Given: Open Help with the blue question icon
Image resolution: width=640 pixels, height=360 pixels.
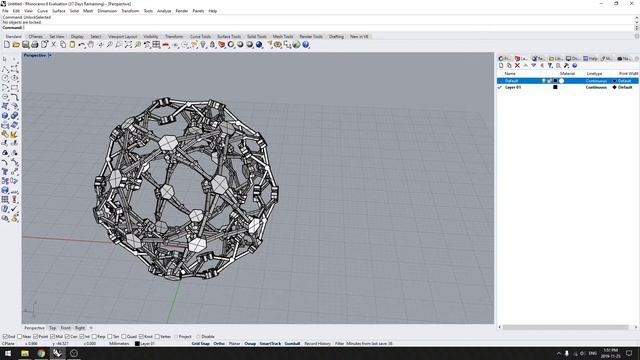Looking at the screenshot, I should (x=306, y=45).
